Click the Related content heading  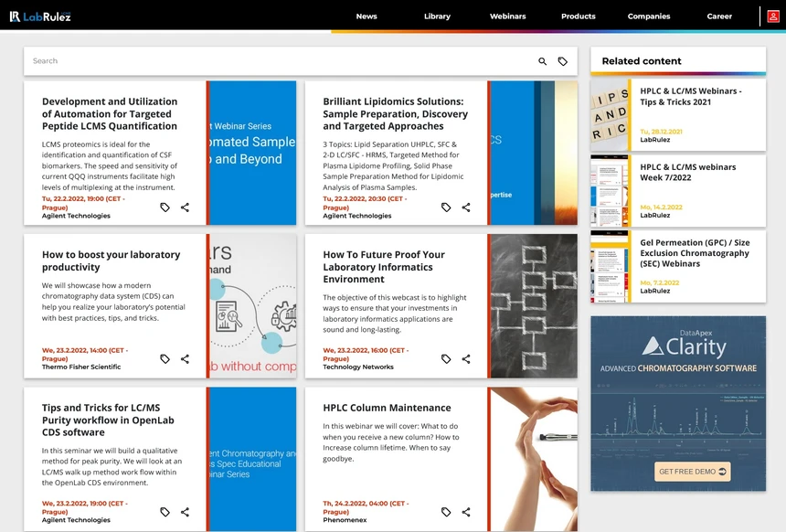(642, 61)
